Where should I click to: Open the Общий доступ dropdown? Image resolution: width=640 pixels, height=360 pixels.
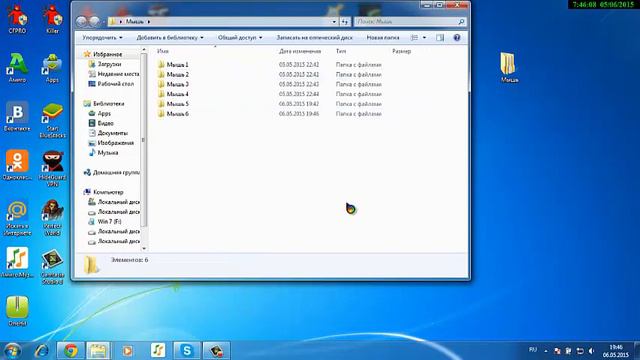(240, 38)
